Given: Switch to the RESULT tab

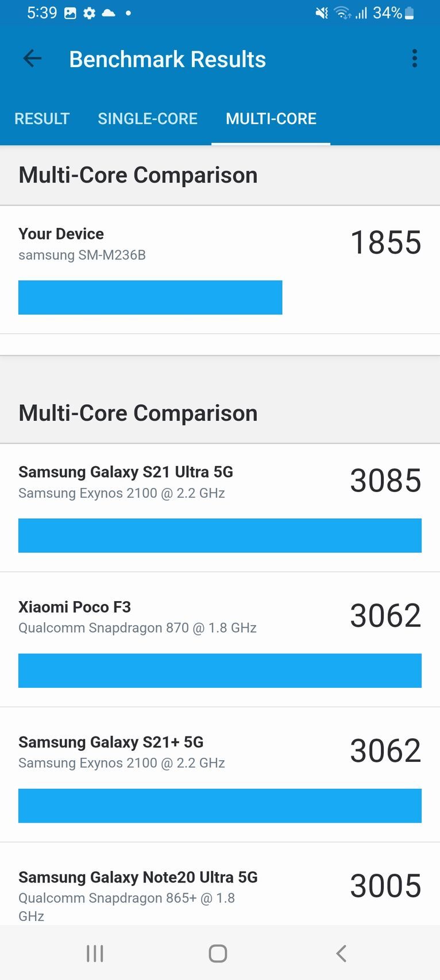Looking at the screenshot, I should [41, 119].
